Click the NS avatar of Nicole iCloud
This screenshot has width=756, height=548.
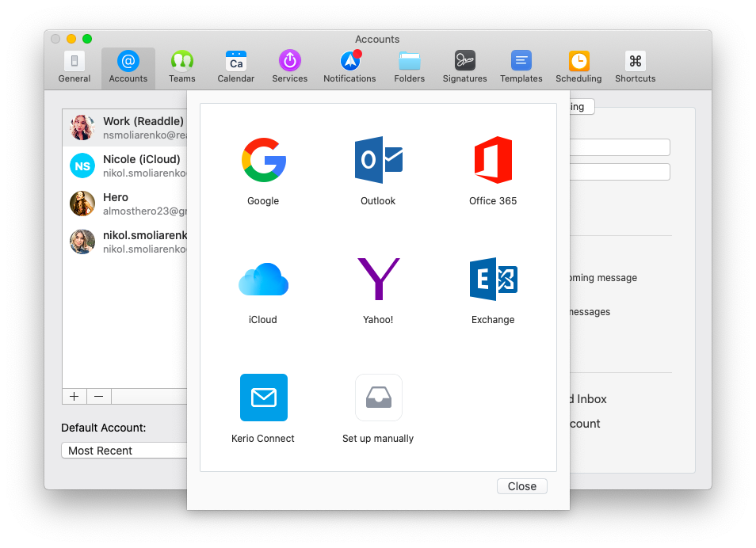click(82, 166)
